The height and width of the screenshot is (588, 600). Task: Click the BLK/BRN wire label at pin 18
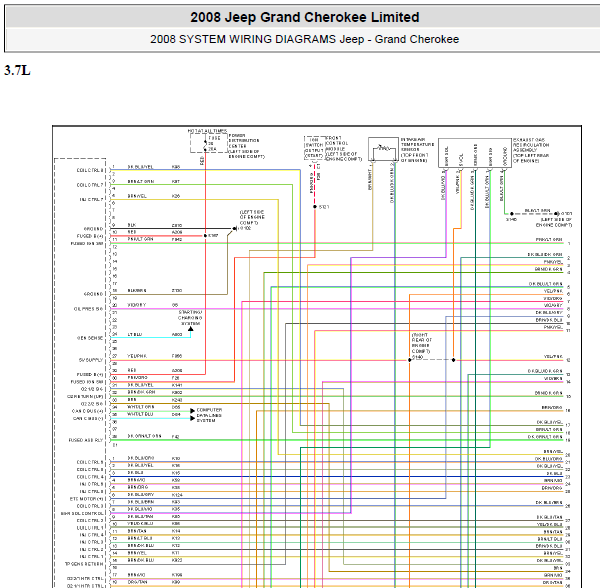click(137, 291)
